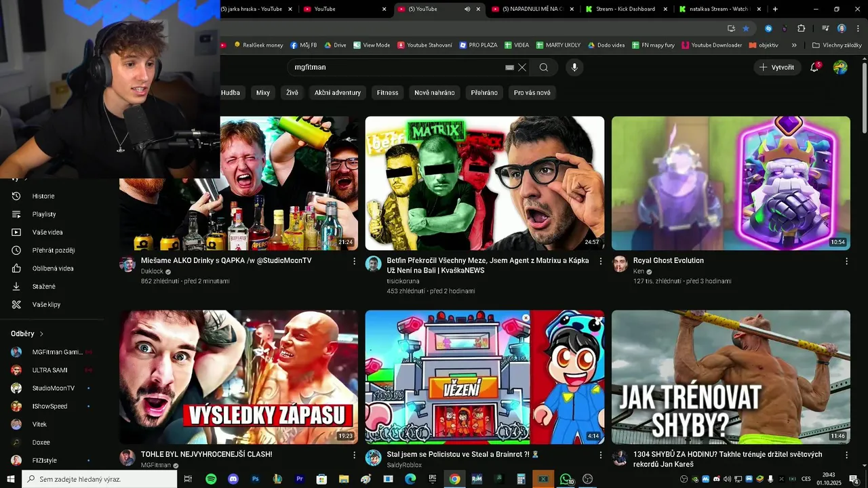Viewport: 868px width, 488px height.
Task: Select the Pro vás nové chip
Action: point(532,92)
